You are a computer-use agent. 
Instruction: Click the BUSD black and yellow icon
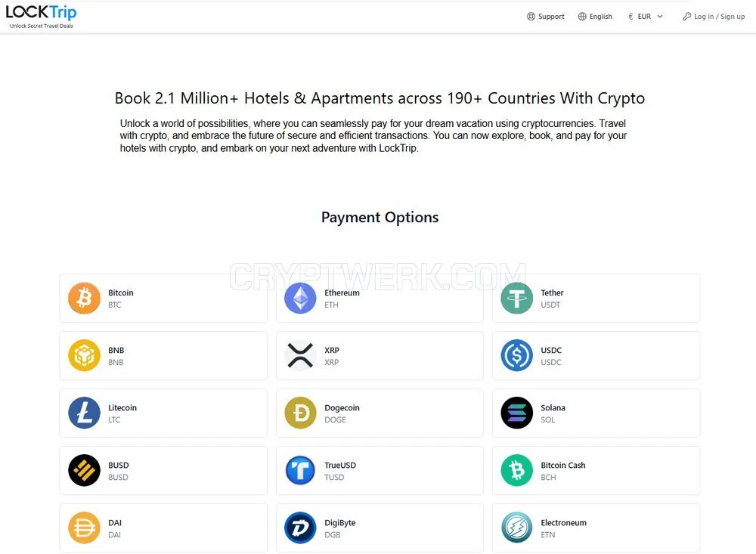85,471
